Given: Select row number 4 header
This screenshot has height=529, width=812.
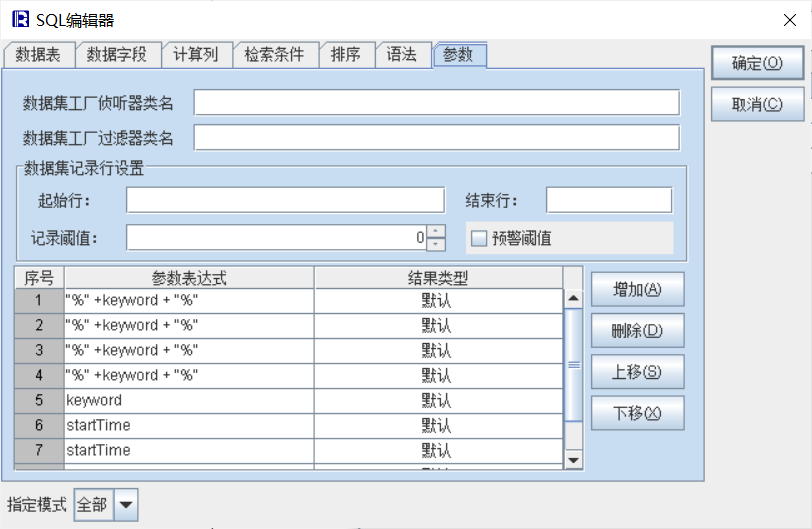Looking at the screenshot, I should click(x=39, y=375).
